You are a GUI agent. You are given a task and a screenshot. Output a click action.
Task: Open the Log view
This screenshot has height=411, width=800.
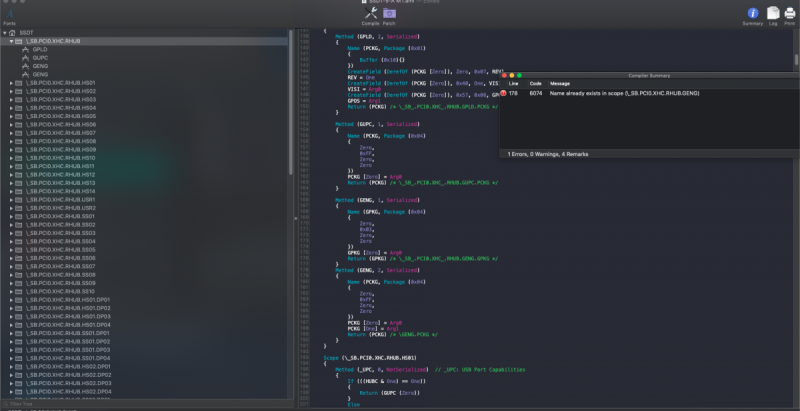point(773,14)
